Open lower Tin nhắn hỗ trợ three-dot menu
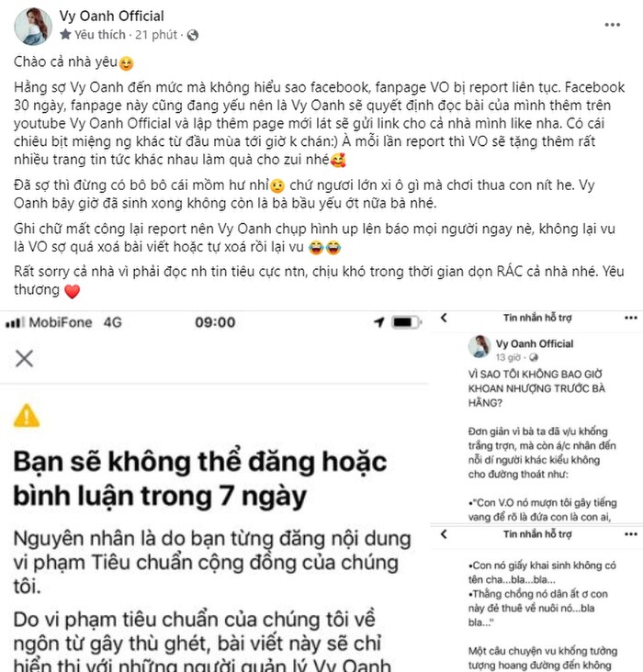Screen dimensions: 643x672 [x=630, y=534]
